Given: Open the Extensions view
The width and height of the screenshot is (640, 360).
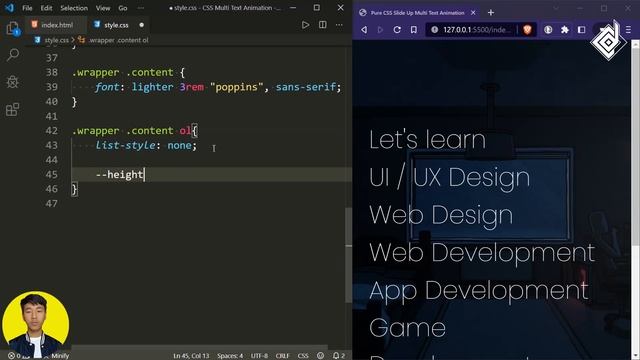Looking at the screenshot, I should coord(13,109).
